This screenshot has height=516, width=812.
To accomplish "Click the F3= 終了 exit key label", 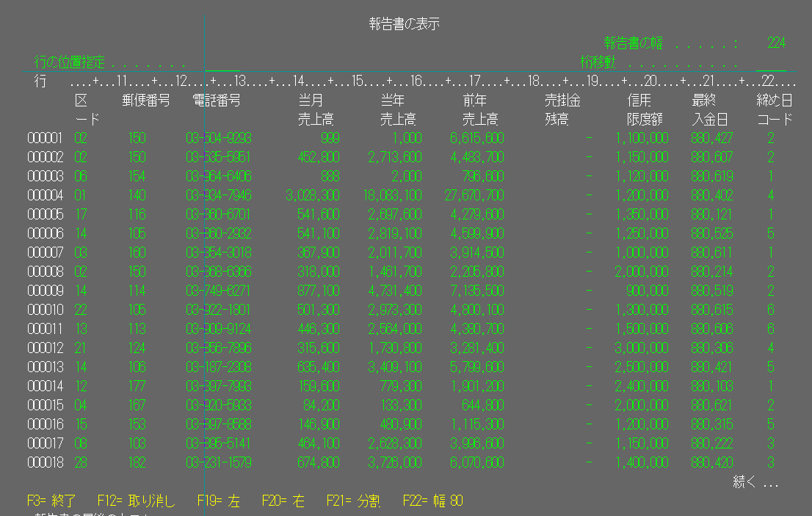I will (51, 501).
